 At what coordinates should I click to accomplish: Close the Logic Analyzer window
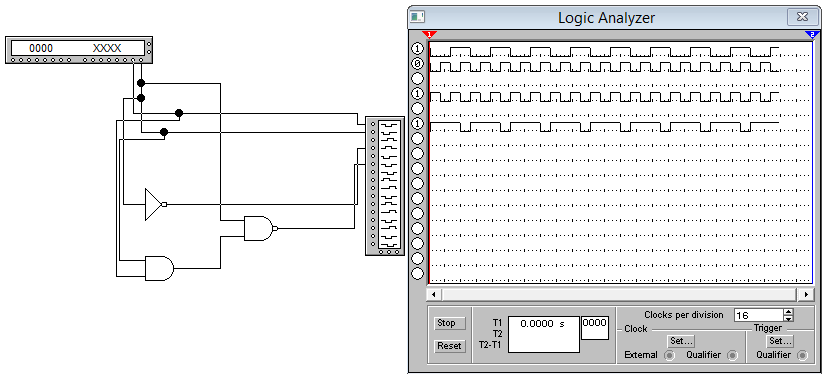(x=802, y=17)
